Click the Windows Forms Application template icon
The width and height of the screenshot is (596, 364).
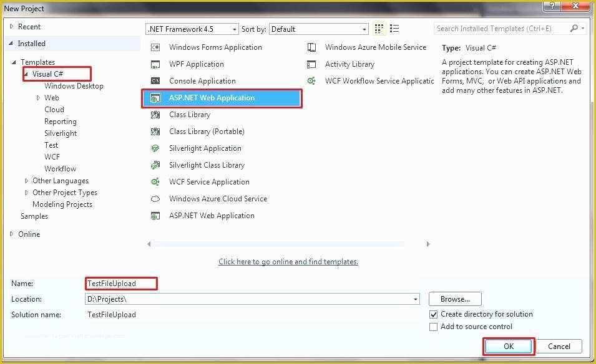click(x=155, y=47)
